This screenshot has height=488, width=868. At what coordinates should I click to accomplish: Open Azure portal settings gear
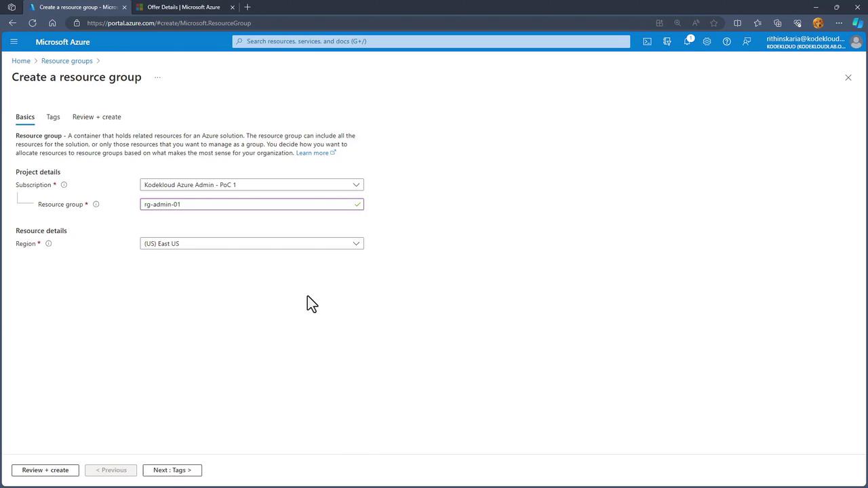(707, 41)
